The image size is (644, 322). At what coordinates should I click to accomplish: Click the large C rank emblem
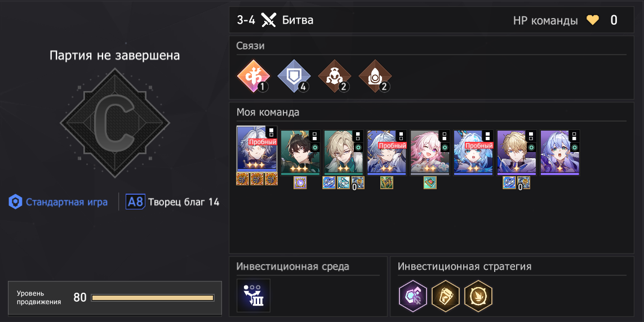[x=114, y=123]
